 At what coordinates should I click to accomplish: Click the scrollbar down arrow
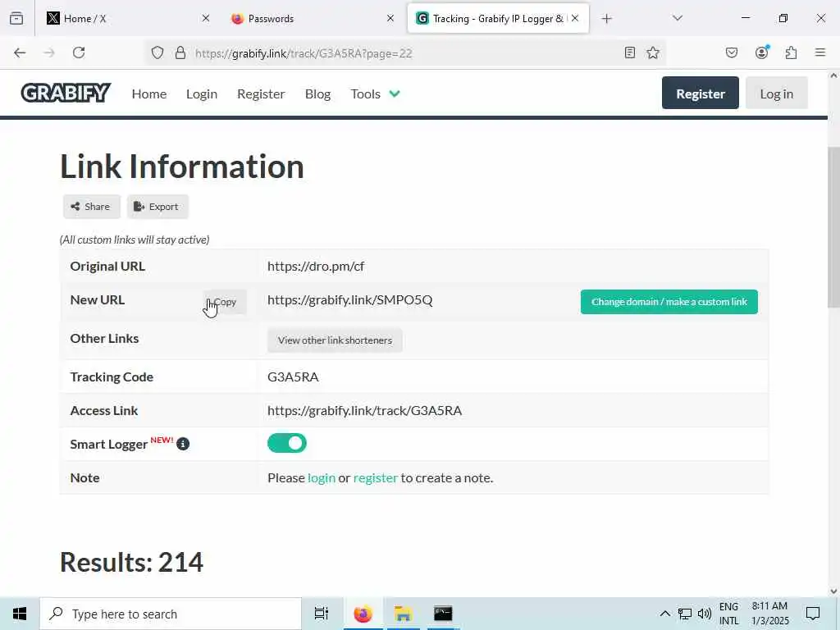(833, 591)
